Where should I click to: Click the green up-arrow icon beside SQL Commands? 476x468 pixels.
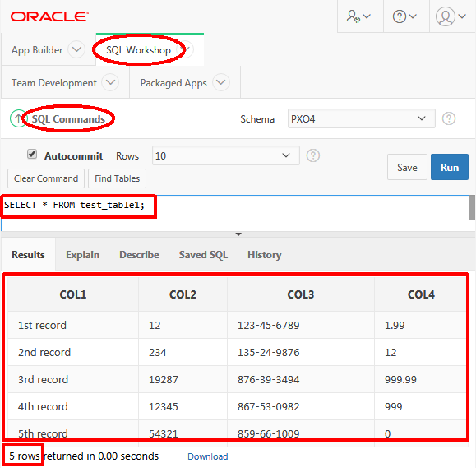18,118
